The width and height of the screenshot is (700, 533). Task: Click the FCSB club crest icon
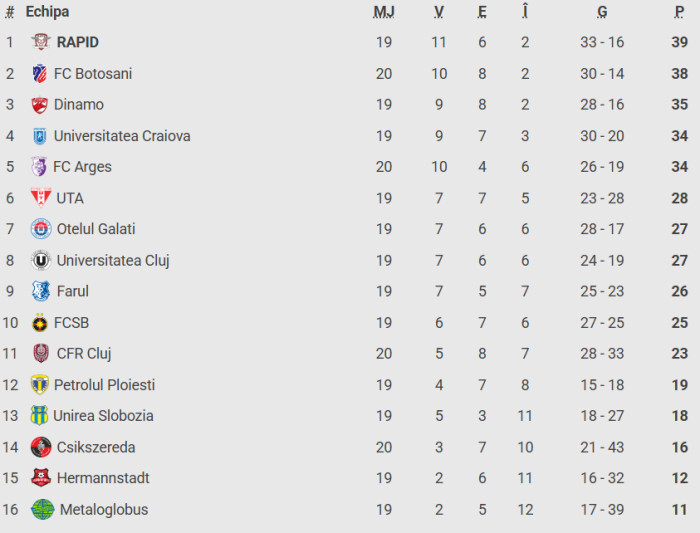pos(39,323)
